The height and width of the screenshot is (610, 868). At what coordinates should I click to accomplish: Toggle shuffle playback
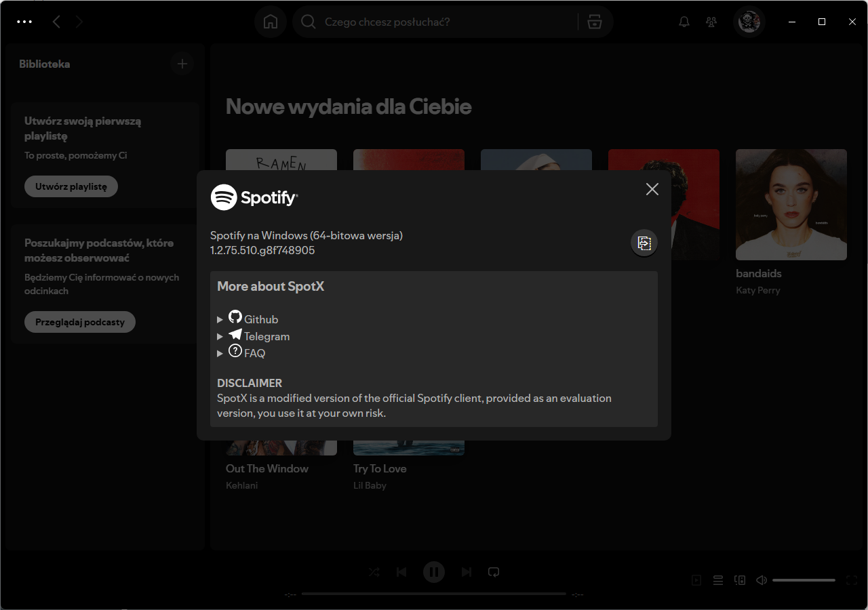[374, 572]
